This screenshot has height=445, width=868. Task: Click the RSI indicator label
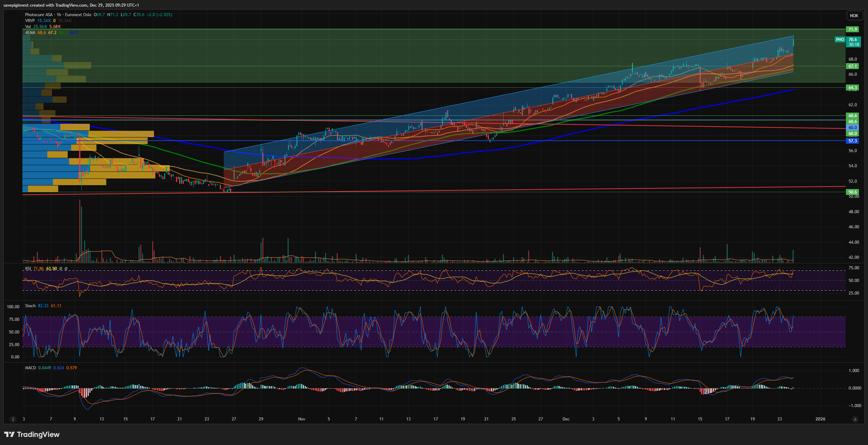[x=28, y=269]
